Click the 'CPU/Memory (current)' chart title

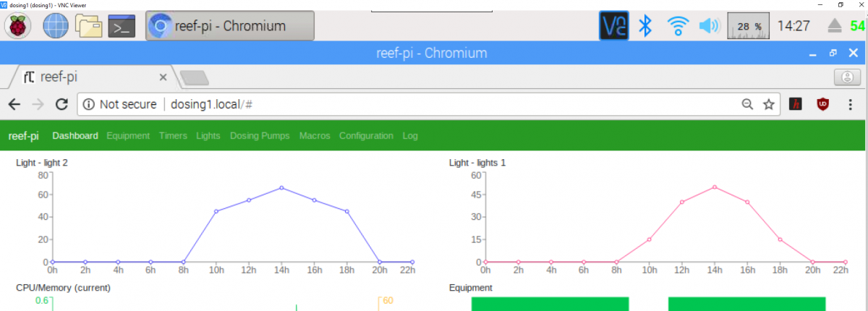63,287
